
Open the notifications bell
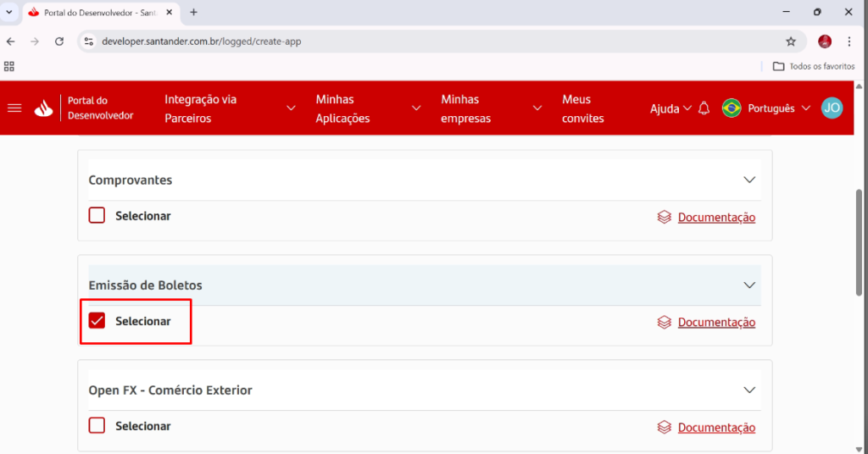click(x=704, y=108)
